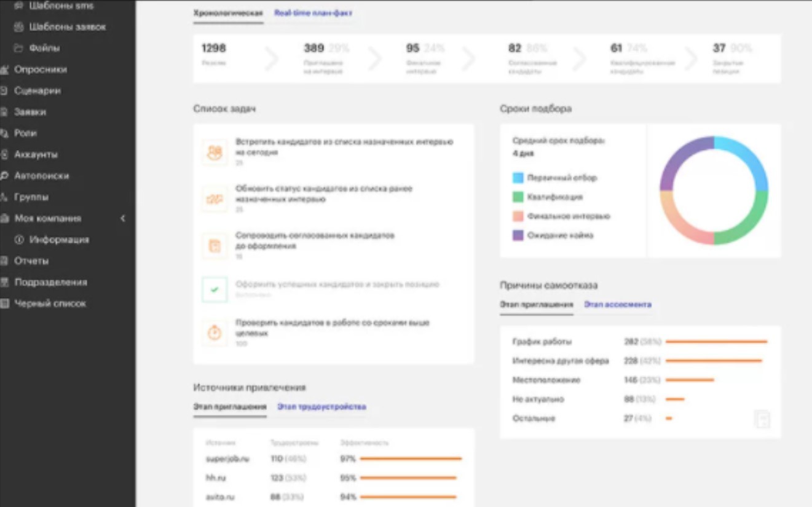This screenshot has height=507, width=812.
Task: Select the Этап трудоустройства tab
Action: (321, 407)
